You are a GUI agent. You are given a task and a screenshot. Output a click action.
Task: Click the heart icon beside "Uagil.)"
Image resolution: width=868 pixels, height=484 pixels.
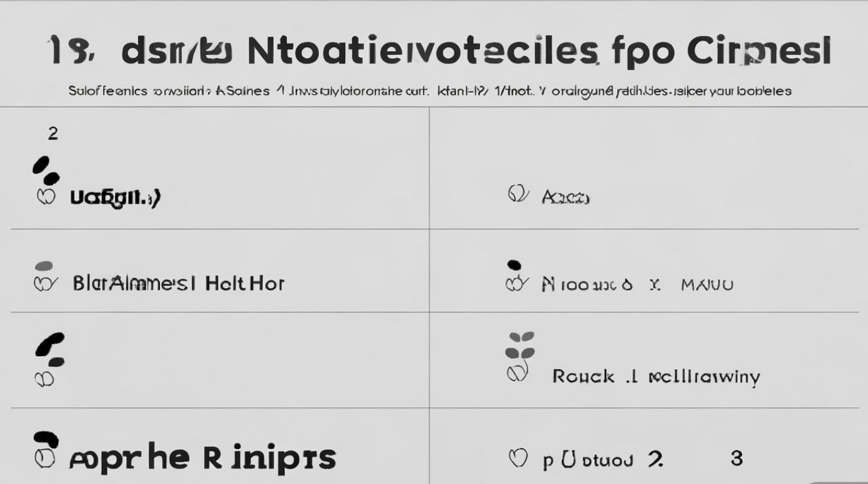(45, 196)
